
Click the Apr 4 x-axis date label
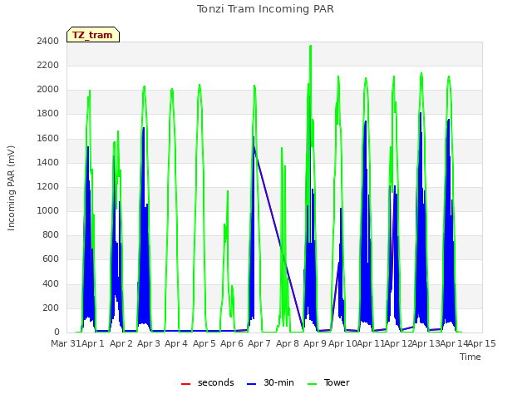(x=176, y=343)
